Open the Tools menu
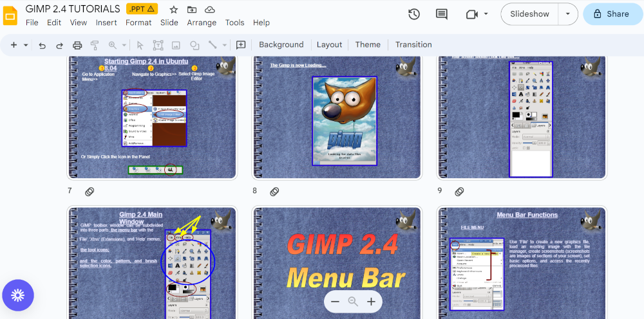Image resolution: width=644 pixels, height=319 pixels. pyautogui.click(x=234, y=23)
